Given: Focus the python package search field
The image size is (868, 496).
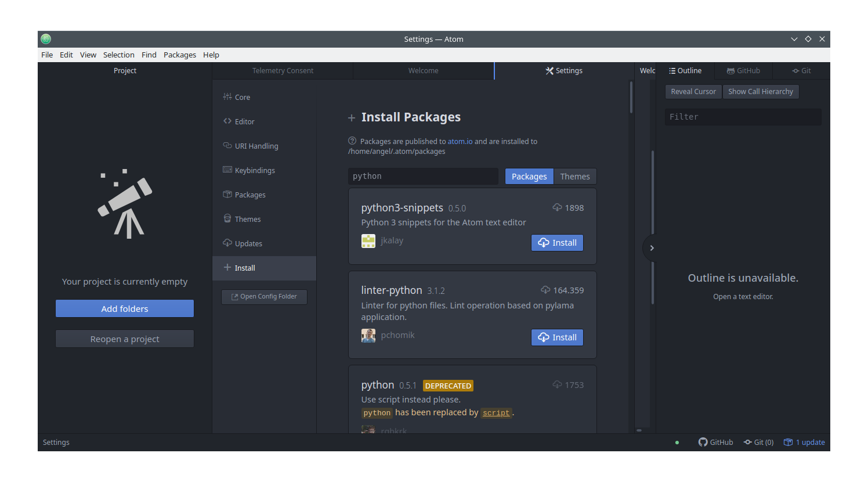Looking at the screenshot, I should coord(423,177).
